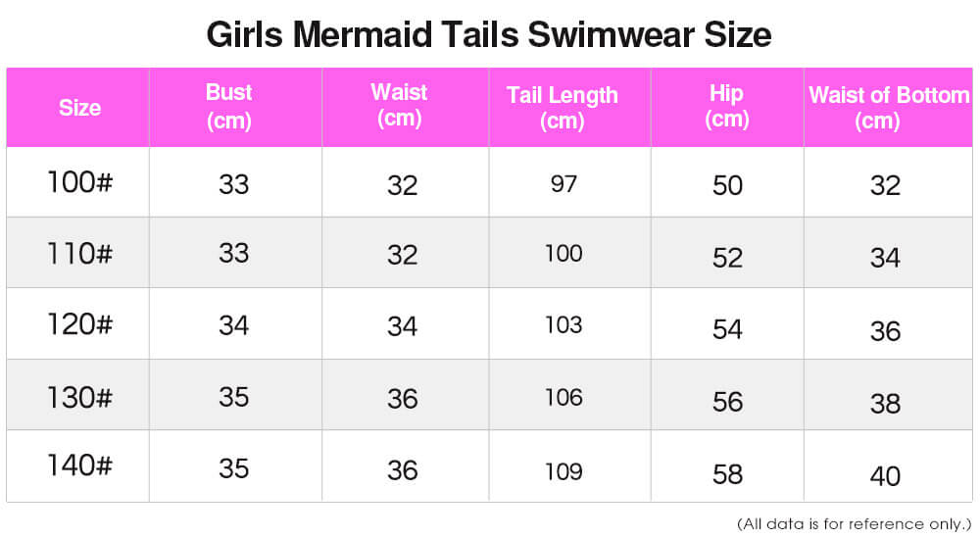
Task: Click the 'All data is for reference only' note
Action: (x=855, y=524)
